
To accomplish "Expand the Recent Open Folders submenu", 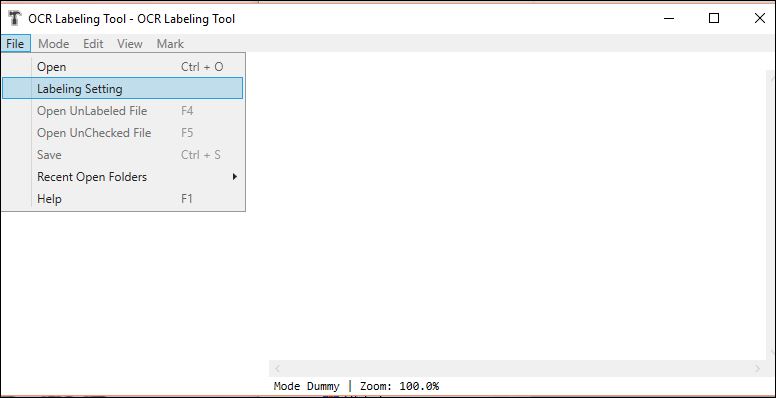I will pyautogui.click(x=123, y=176).
